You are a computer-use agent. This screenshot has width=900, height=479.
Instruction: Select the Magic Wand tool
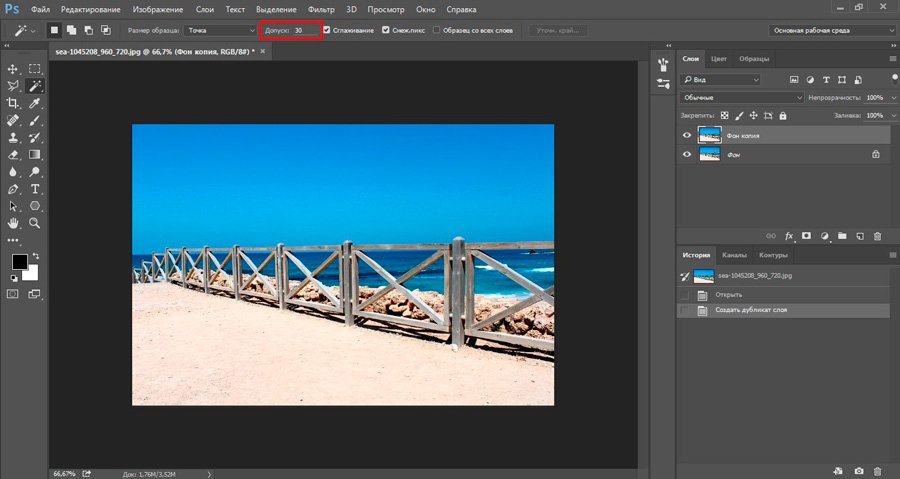[x=35, y=86]
